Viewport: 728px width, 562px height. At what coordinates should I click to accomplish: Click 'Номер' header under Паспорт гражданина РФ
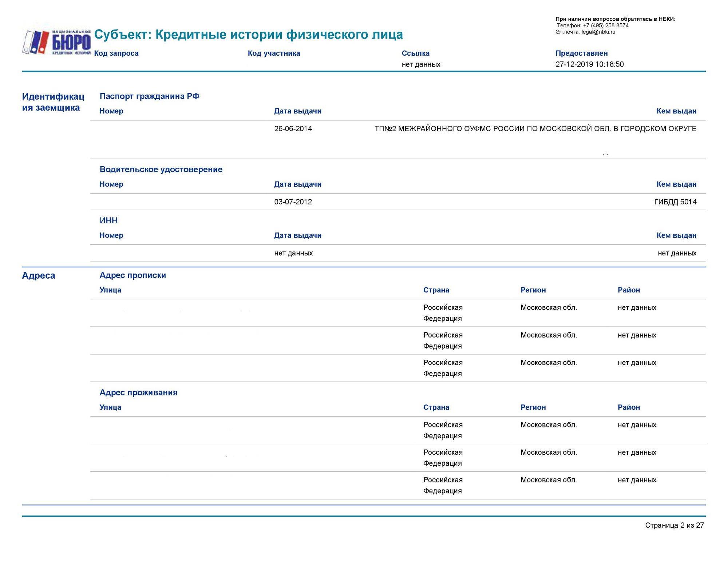pos(111,111)
